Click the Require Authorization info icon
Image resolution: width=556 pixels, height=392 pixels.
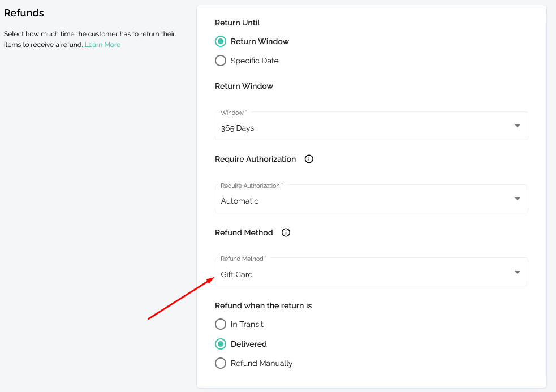coord(309,159)
